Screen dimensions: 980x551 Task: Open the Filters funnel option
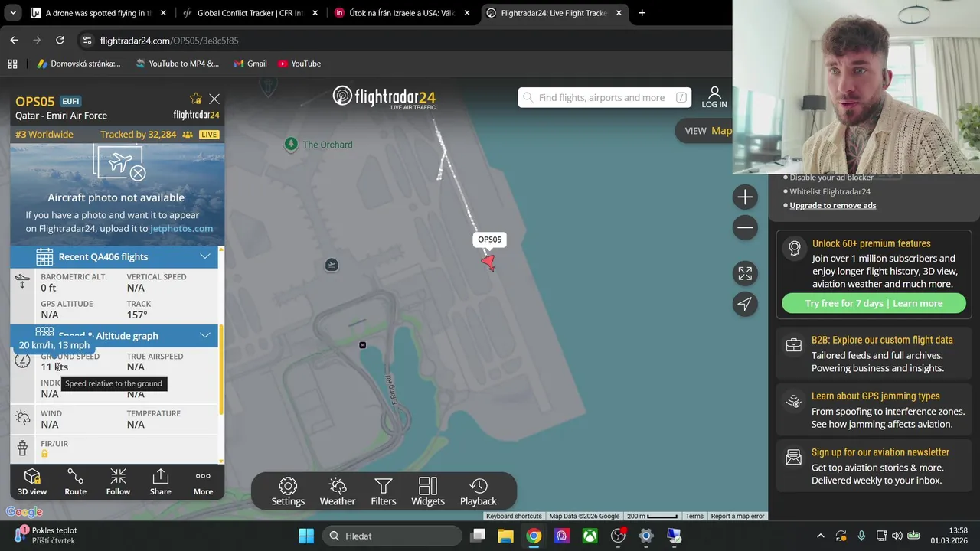pyautogui.click(x=384, y=492)
